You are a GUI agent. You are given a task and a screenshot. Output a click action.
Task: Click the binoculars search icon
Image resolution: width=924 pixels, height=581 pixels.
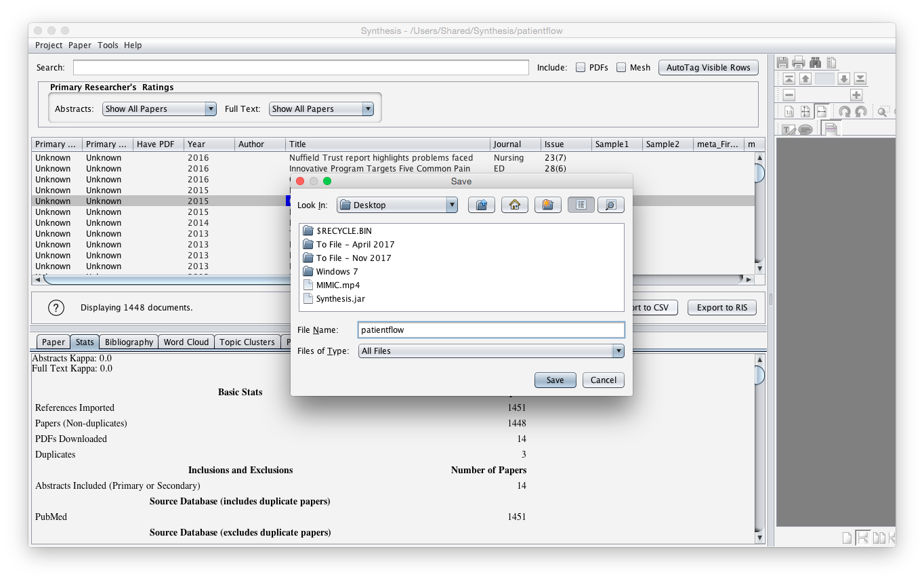pyautogui.click(x=815, y=62)
